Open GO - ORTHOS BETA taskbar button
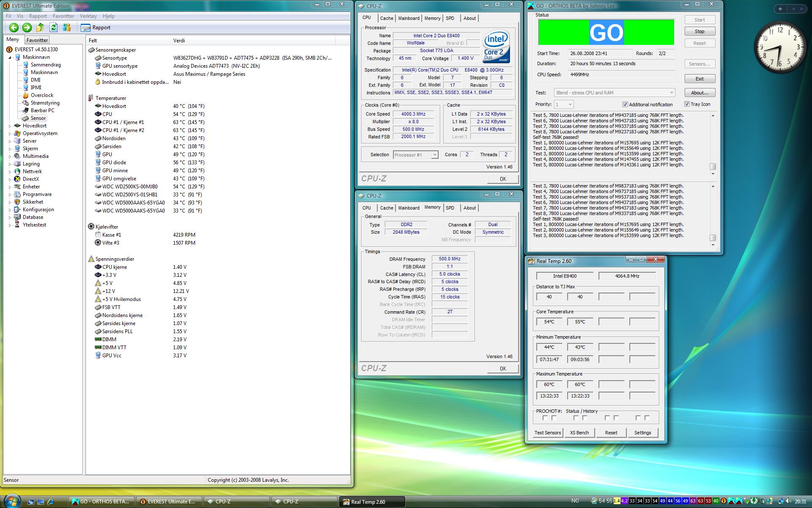 click(101, 502)
